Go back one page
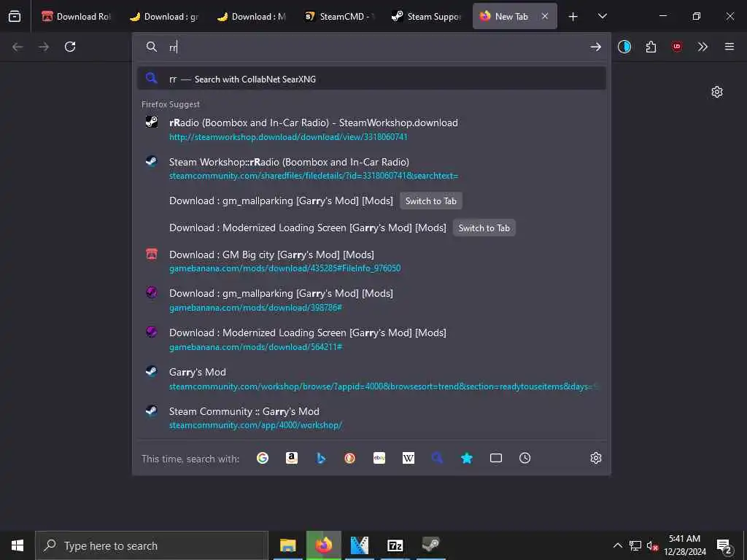747x560 pixels. pos(18,47)
